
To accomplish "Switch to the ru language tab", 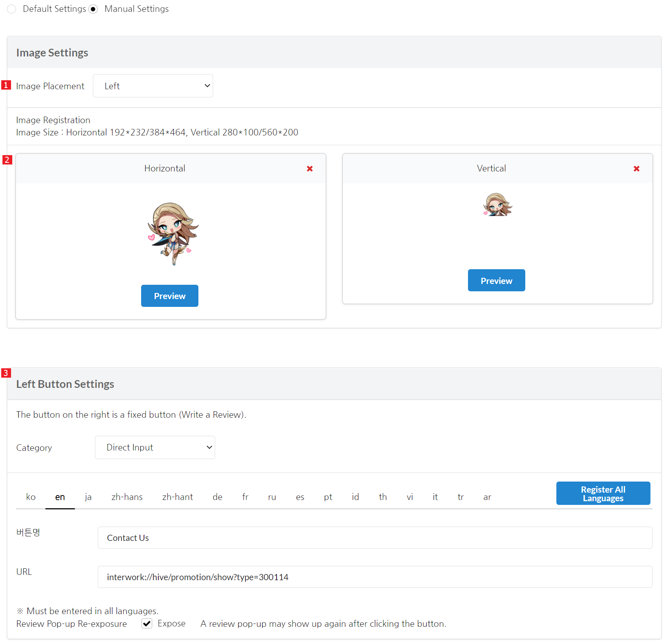I will pyautogui.click(x=272, y=497).
